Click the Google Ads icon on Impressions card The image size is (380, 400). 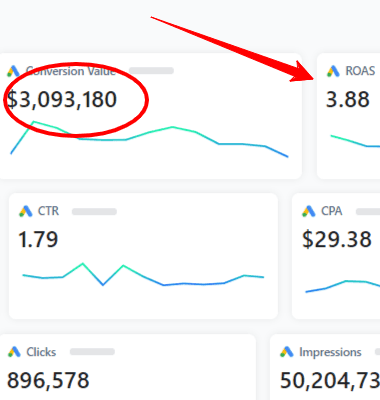pyautogui.click(x=287, y=352)
